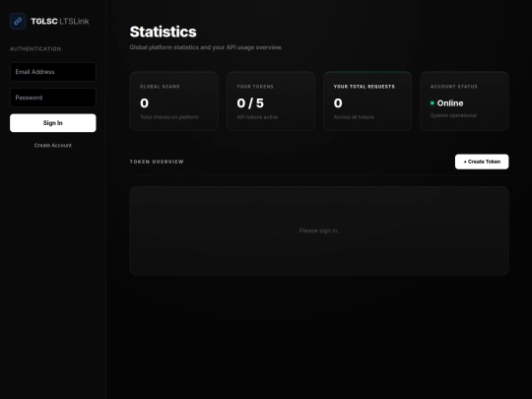The width and height of the screenshot is (532, 399).
Task: Click the Statistics page heading
Action: (x=163, y=32)
